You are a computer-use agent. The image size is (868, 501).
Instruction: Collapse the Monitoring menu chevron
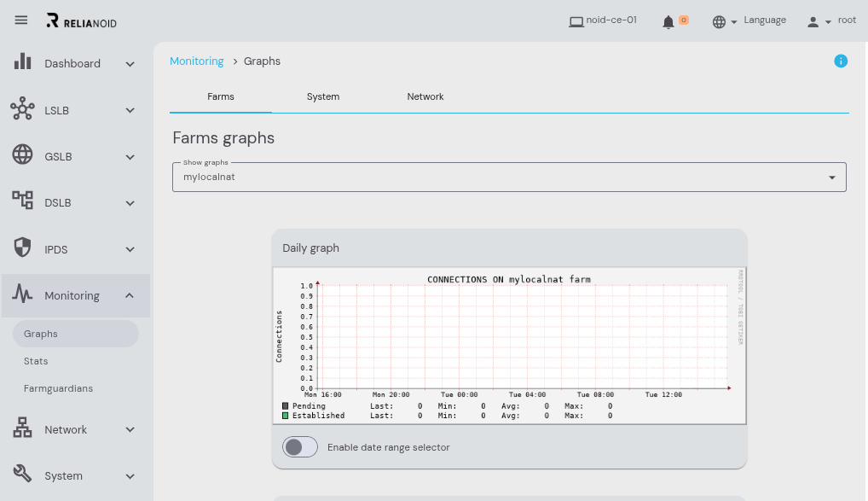(130, 295)
